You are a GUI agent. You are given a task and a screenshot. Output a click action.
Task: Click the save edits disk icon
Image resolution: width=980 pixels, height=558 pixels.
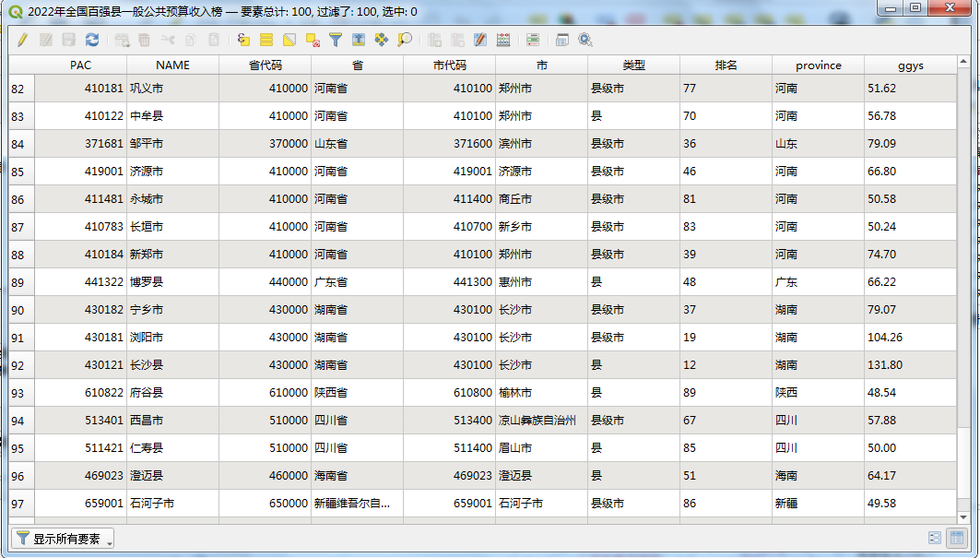69,40
